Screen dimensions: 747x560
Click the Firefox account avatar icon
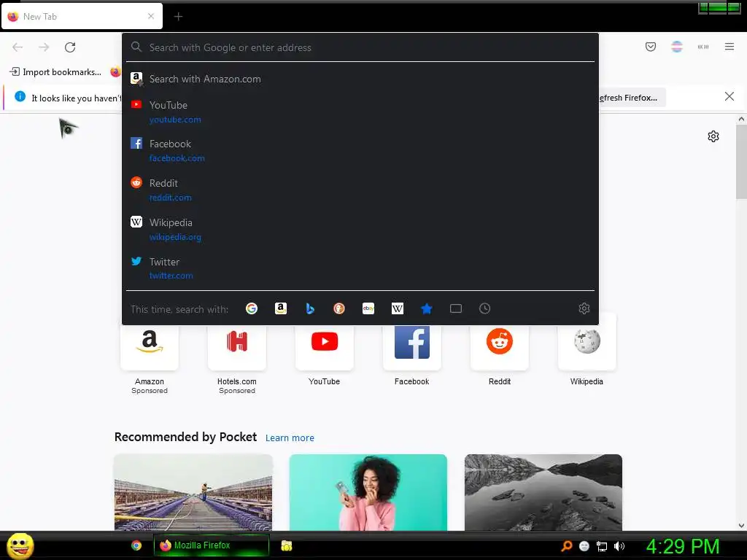[x=677, y=47]
